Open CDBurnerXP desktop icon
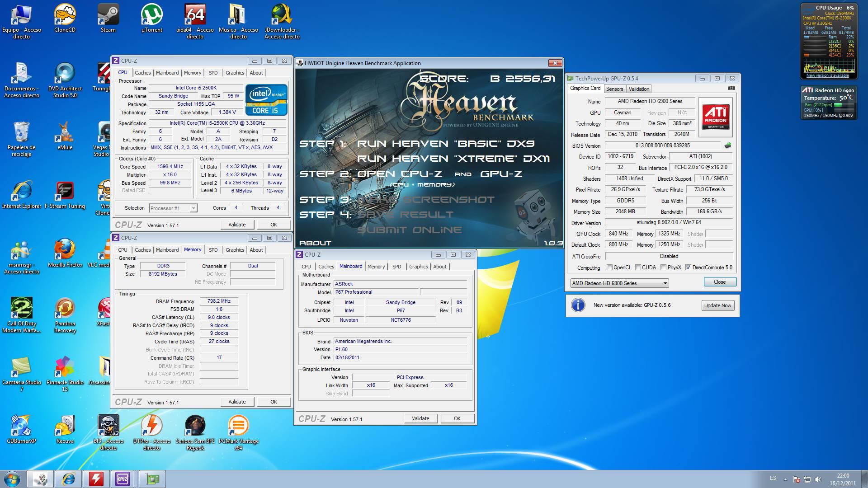Screen dimensions: 868x488 [21, 430]
